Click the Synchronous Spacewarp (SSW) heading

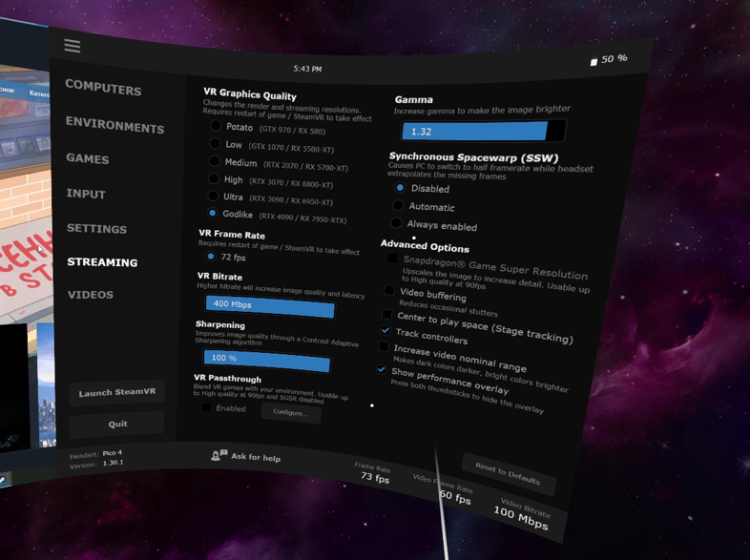click(x=473, y=156)
